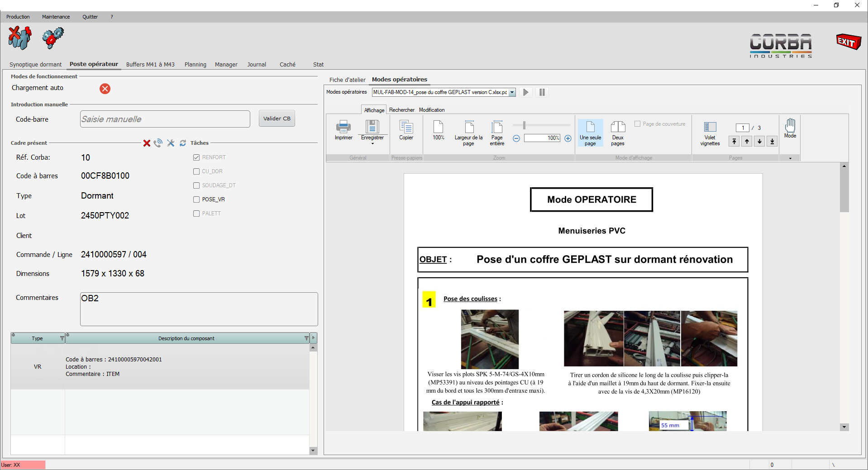Click the red EXIT icon
This screenshot has width=868, height=470.
tap(848, 42)
